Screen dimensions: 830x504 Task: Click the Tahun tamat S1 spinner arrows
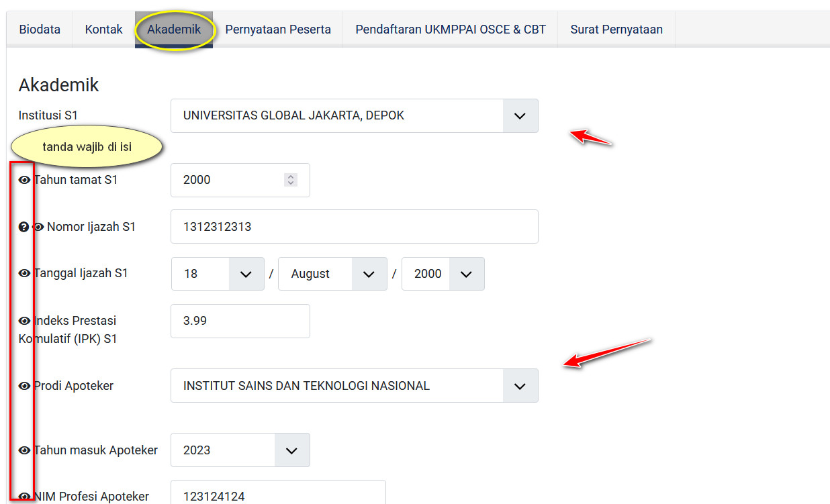point(290,180)
